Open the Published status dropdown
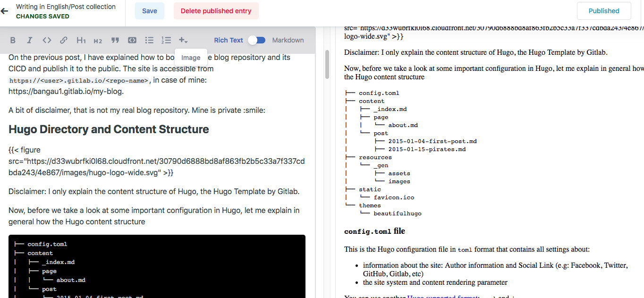Image resolution: width=644 pixels, height=298 pixels. tap(603, 11)
